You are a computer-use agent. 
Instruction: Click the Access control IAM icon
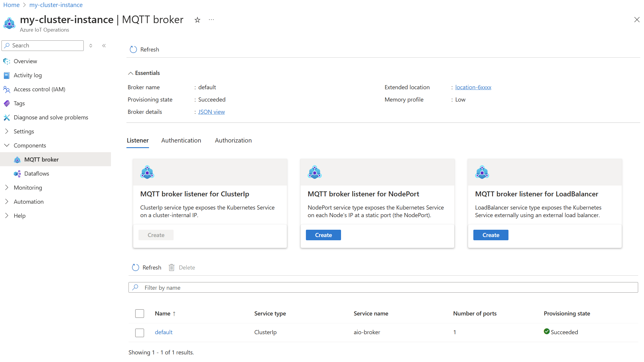coord(7,89)
